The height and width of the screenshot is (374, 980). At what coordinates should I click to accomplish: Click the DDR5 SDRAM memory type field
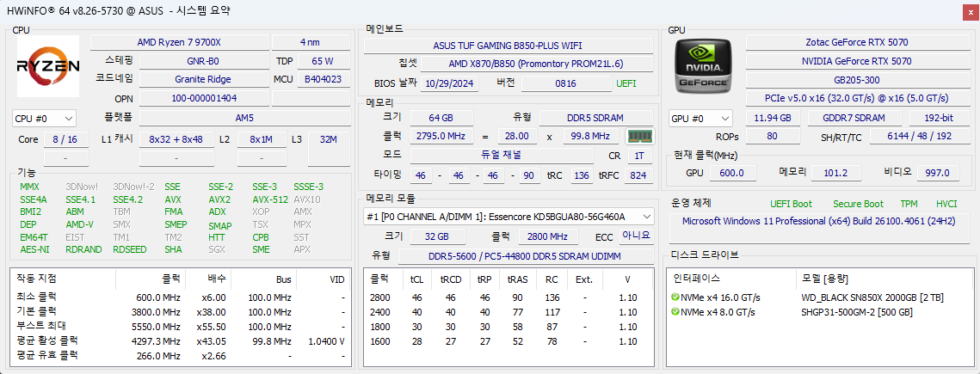596,118
